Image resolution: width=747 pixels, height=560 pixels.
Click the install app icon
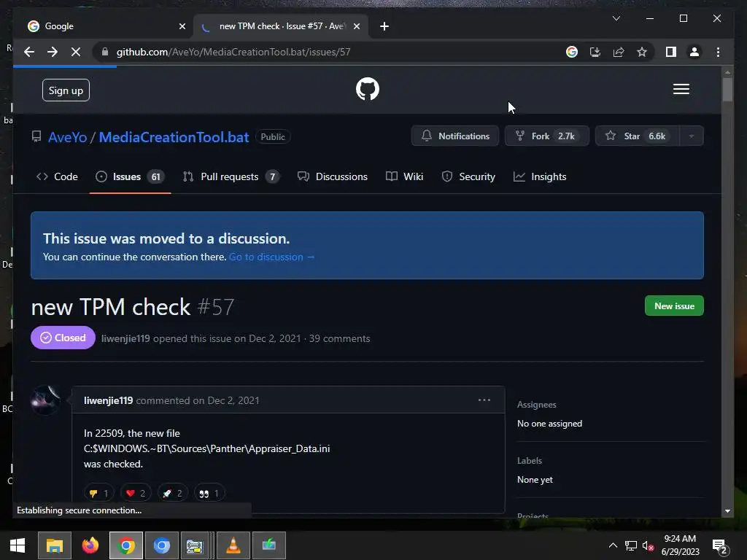coord(595,52)
